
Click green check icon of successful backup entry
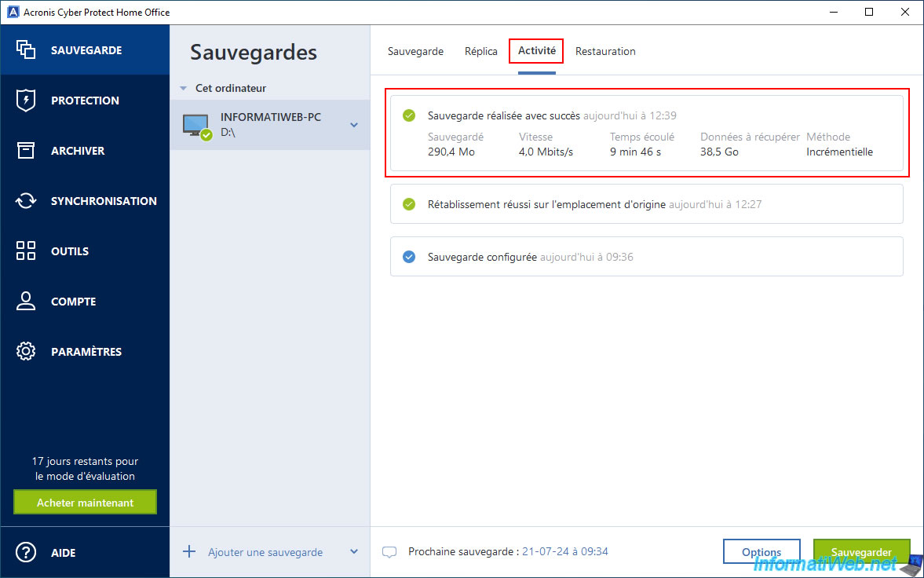coord(409,115)
